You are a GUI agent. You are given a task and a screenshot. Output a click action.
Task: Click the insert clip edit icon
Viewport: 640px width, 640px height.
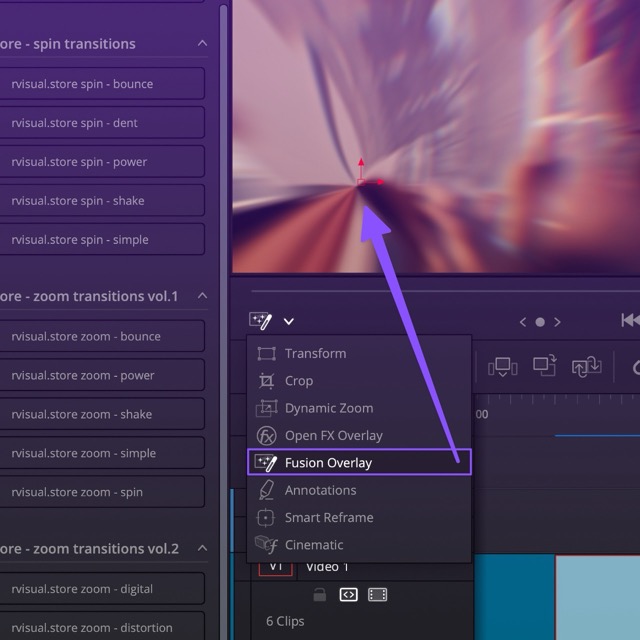tap(502, 367)
